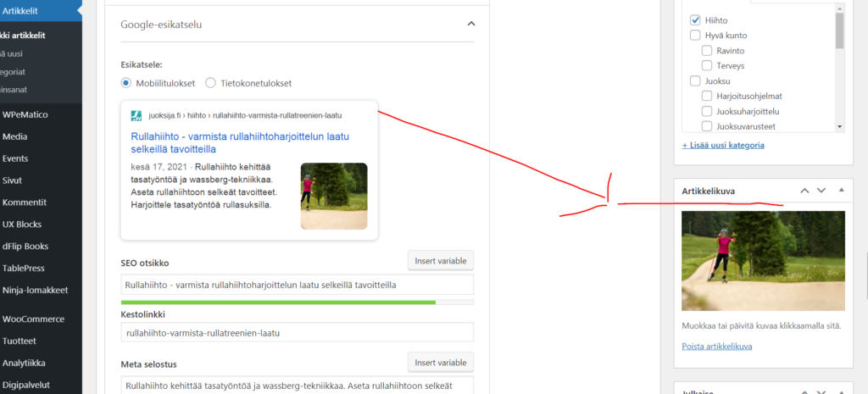Check the Ravinto category checkbox
Image resolution: width=868 pixels, height=394 pixels.
[707, 50]
